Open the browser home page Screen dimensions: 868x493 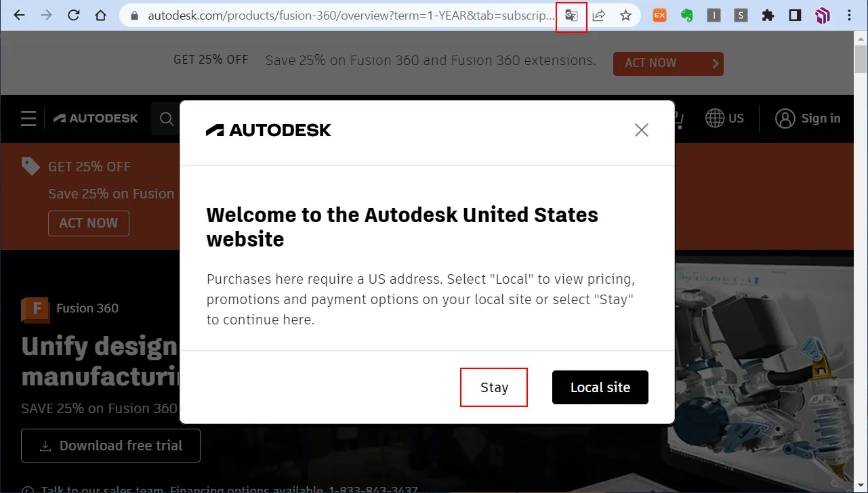101,15
